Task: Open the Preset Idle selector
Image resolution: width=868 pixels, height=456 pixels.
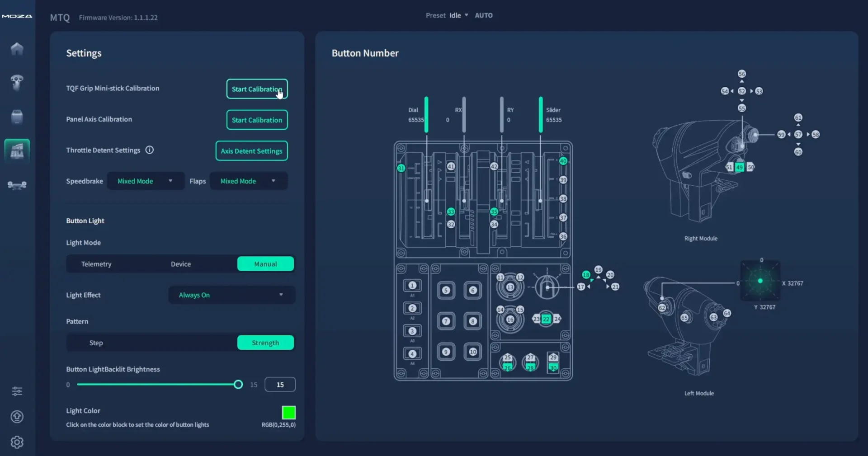Action: coord(458,15)
